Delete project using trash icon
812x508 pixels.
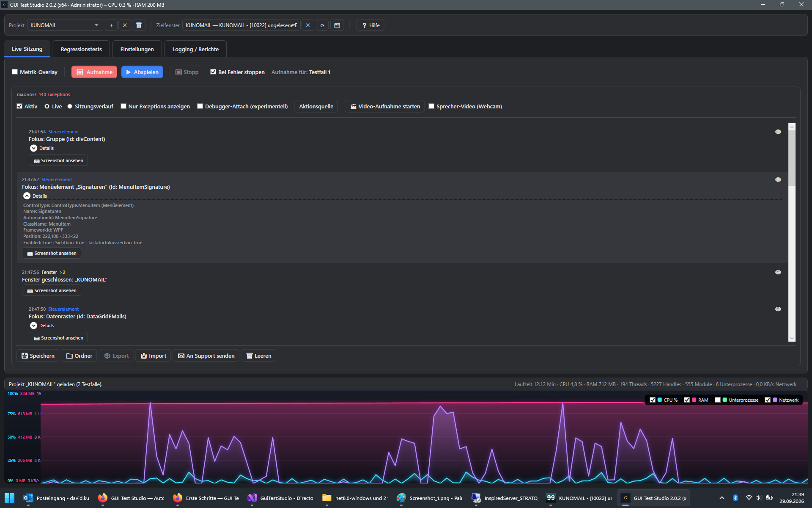(x=139, y=25)
